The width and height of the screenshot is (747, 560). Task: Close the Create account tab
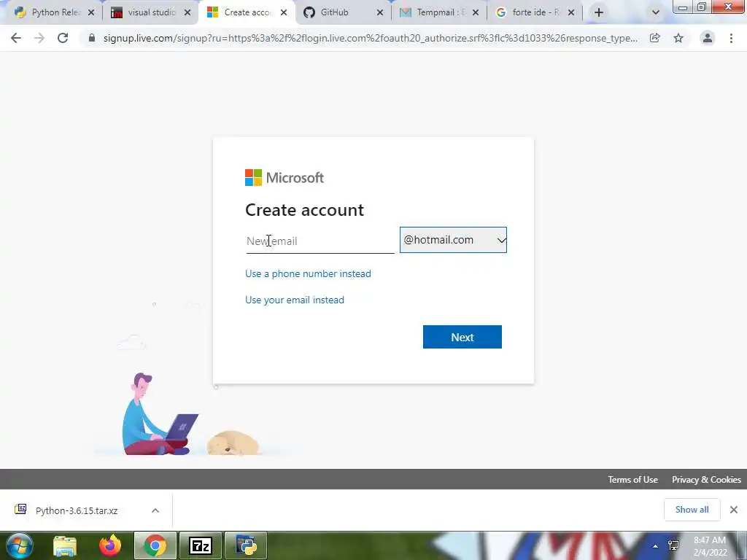point(284,12)
